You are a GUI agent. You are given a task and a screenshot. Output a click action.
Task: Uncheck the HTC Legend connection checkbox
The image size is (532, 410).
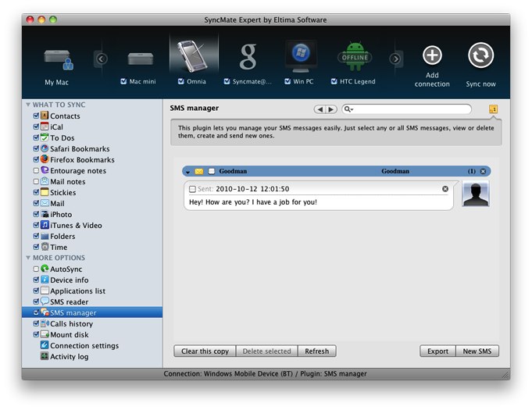pyautogui.click(x=334, y=81)
